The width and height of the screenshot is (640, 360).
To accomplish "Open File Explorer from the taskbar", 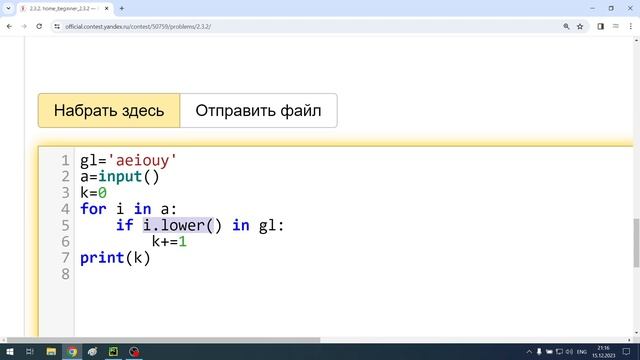I will point(51,351).
